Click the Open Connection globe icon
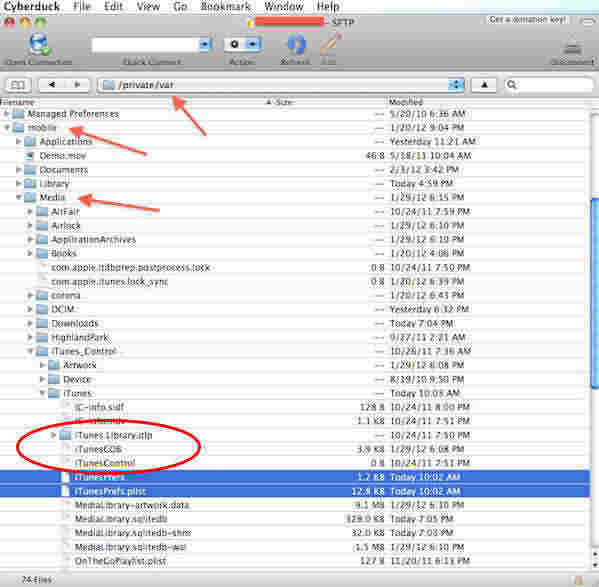 point(39,44)
